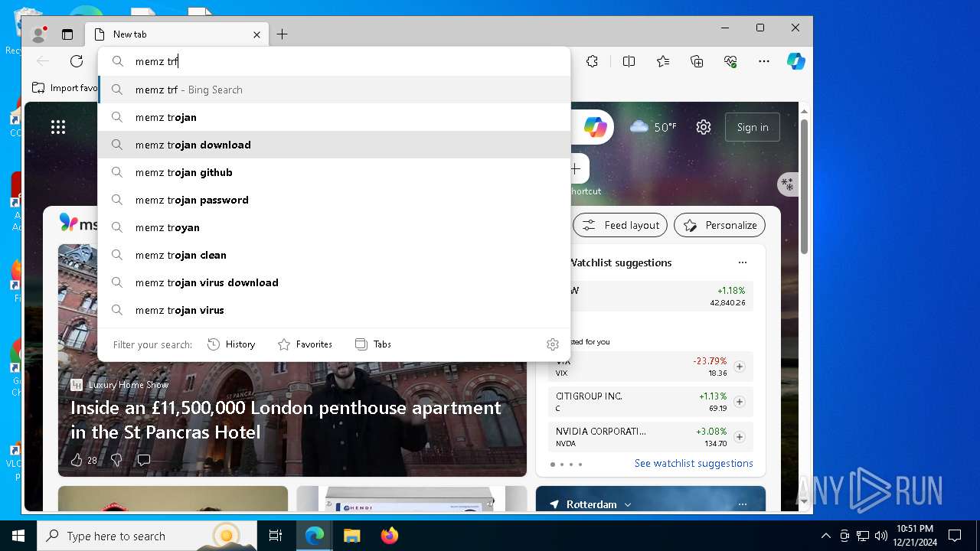Select suggestion 'memz trojan download'
The width and height of the screenshot is (980, 551).
tap(335, 145)
